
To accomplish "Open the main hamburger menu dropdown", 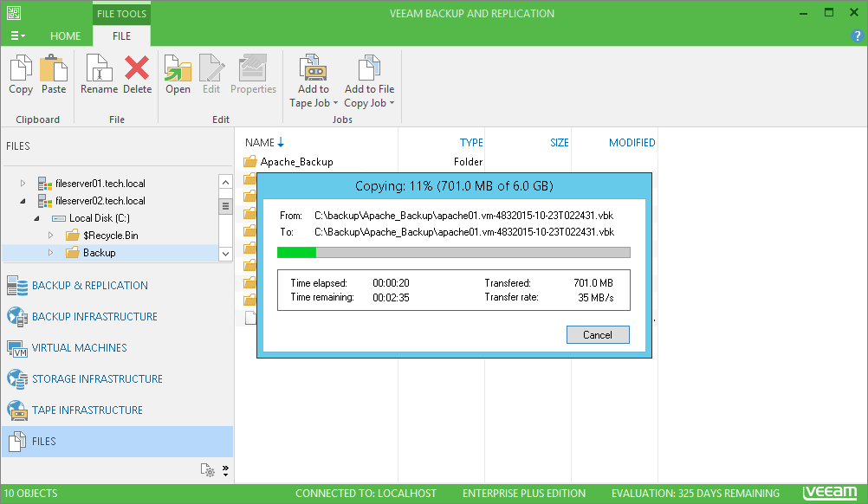I will click(17, 36).
